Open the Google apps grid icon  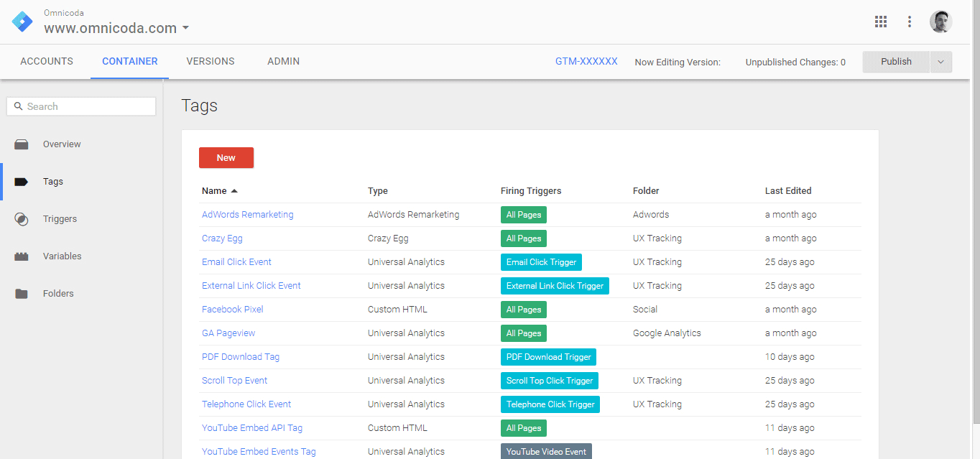pos(881,21)
